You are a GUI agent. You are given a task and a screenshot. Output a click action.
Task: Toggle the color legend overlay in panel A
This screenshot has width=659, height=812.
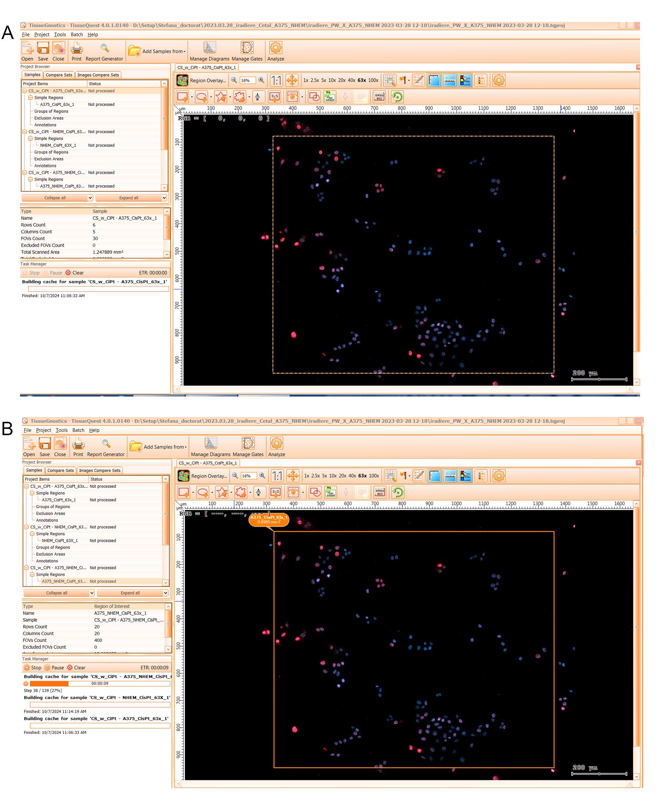coord(465,80)
